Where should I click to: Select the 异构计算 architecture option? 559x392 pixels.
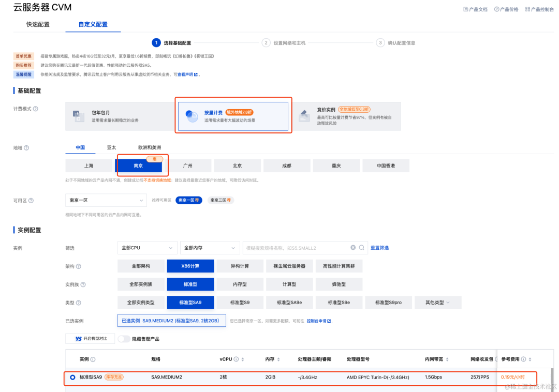coord(240,266)
